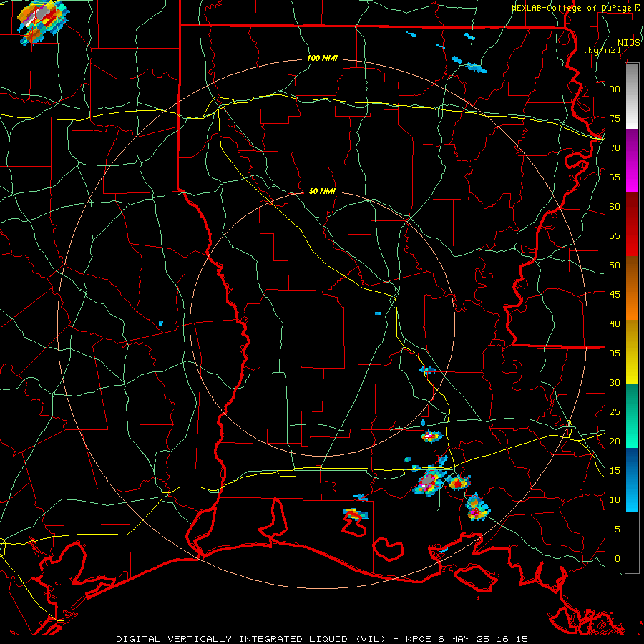Click the 35 value on the VIL scale
Screen dimensions: 644x644
pyautogui.click(x=615, y=353)
